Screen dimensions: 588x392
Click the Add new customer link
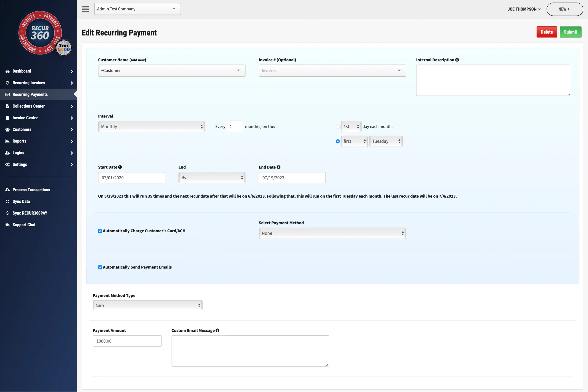138,60
